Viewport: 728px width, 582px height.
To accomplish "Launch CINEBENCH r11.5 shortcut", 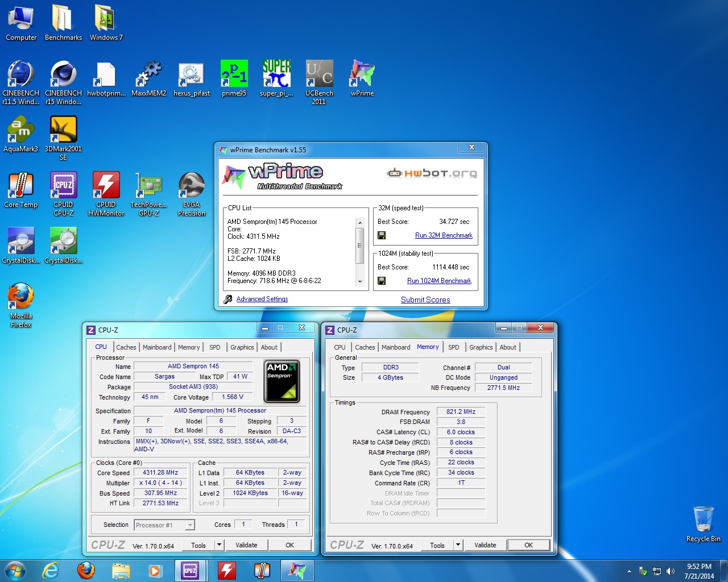I will pyautogui.click(x=21, y=82).
